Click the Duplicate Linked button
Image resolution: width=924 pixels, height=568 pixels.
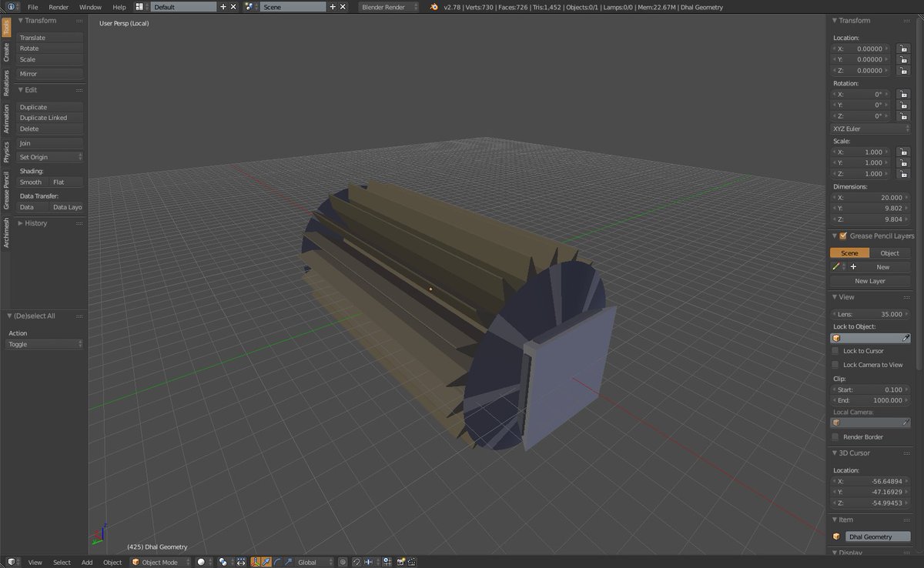50,118
